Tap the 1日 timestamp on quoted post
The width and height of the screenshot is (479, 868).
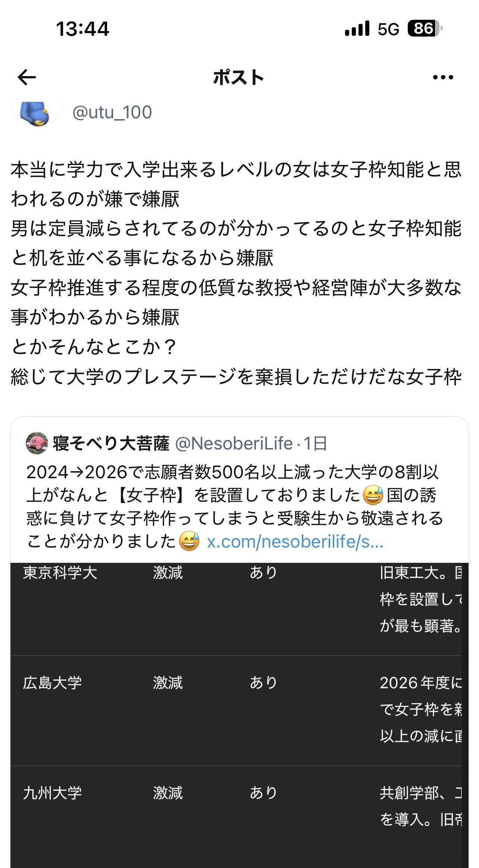pyautogui.click(x=315, y=444)
